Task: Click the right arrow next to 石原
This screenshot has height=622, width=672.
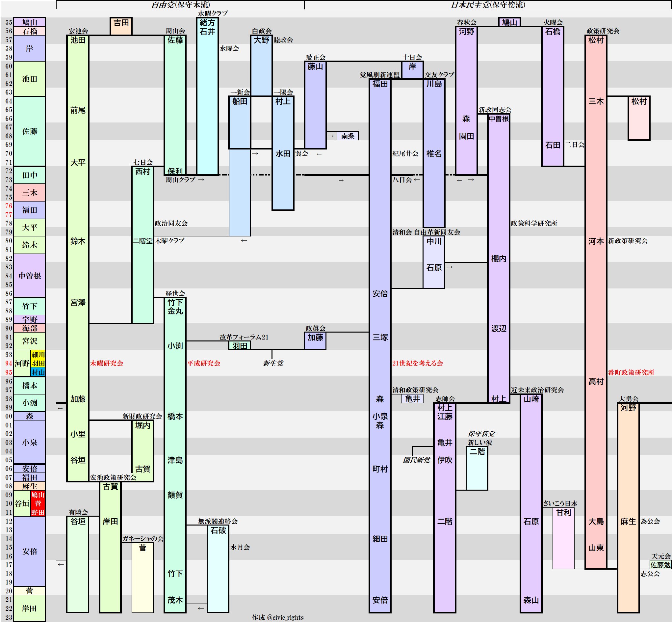Action: coord(450,267)
